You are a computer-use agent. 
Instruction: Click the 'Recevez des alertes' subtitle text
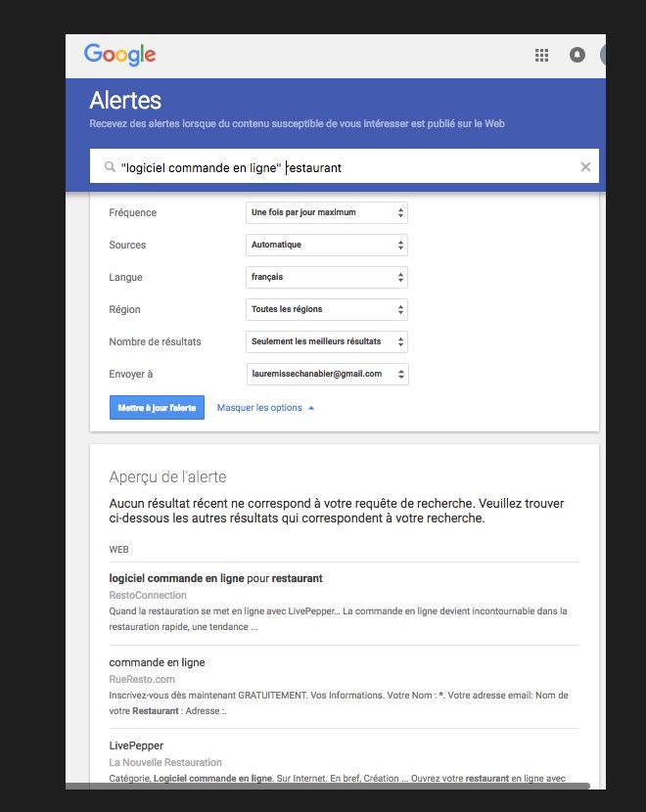coord(297,124)
